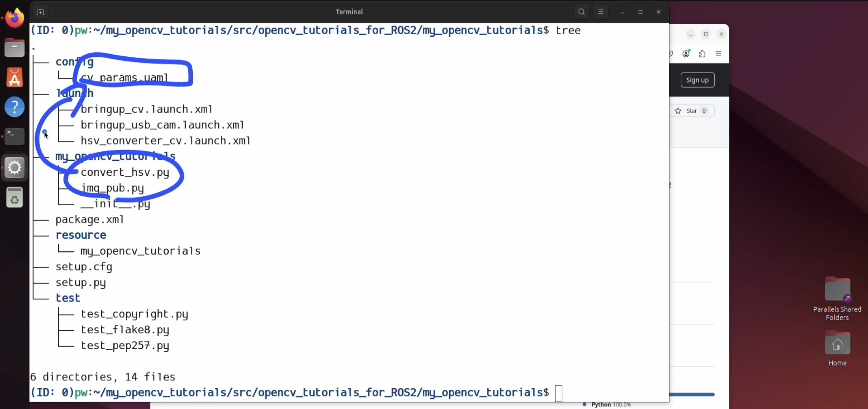Click the Sign up button

(x=697, y=80)
